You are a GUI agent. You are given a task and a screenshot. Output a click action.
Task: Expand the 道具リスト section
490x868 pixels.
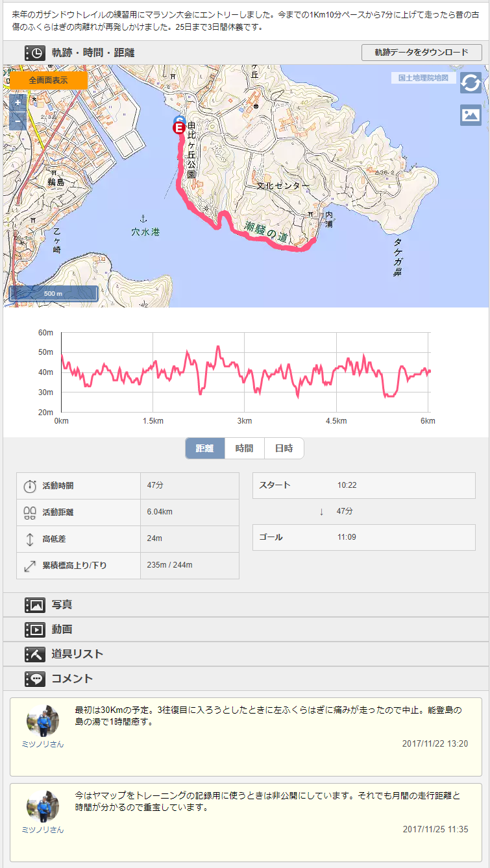(77, 654)
